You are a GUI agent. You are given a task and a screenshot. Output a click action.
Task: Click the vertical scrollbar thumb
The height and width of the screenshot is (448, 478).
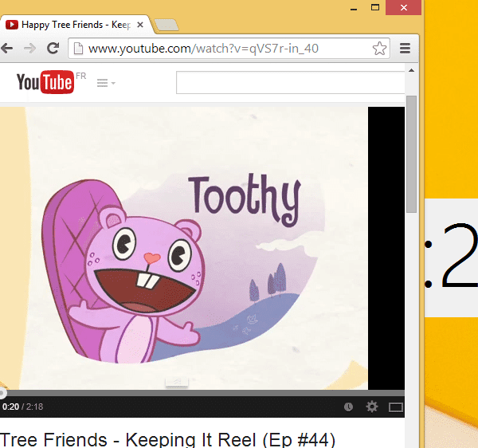pos(411,154)
